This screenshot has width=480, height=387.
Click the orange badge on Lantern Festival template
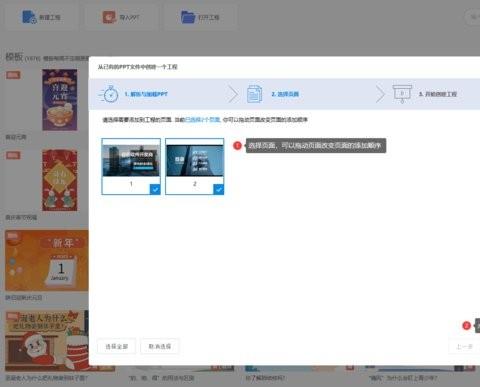[x=13, y=75]
